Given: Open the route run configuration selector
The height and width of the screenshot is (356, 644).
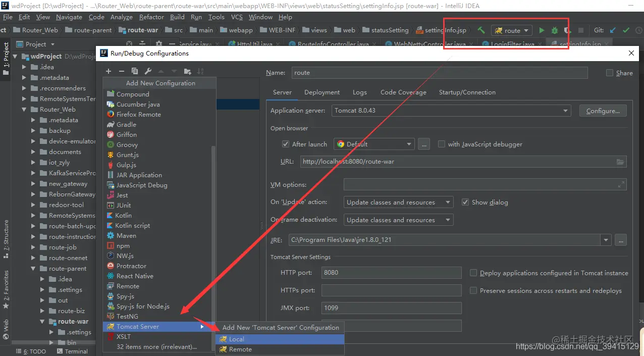Looking at the screenshot, I should click(x=512, y=30).
